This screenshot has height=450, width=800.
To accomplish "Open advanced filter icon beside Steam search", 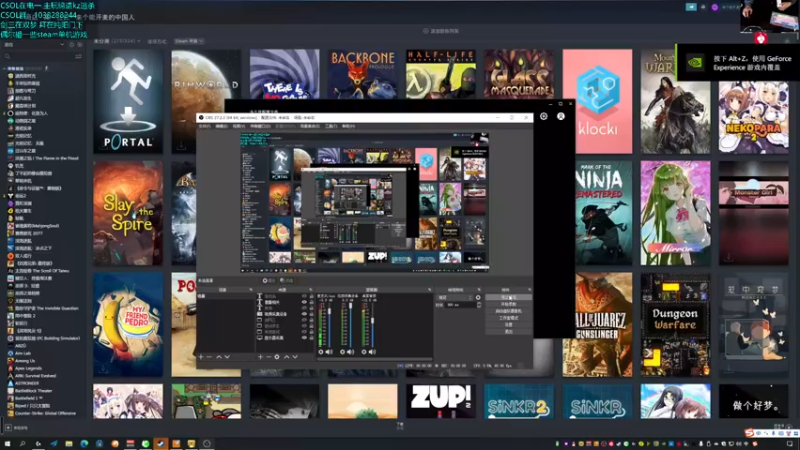I will (x=78, y=56).
